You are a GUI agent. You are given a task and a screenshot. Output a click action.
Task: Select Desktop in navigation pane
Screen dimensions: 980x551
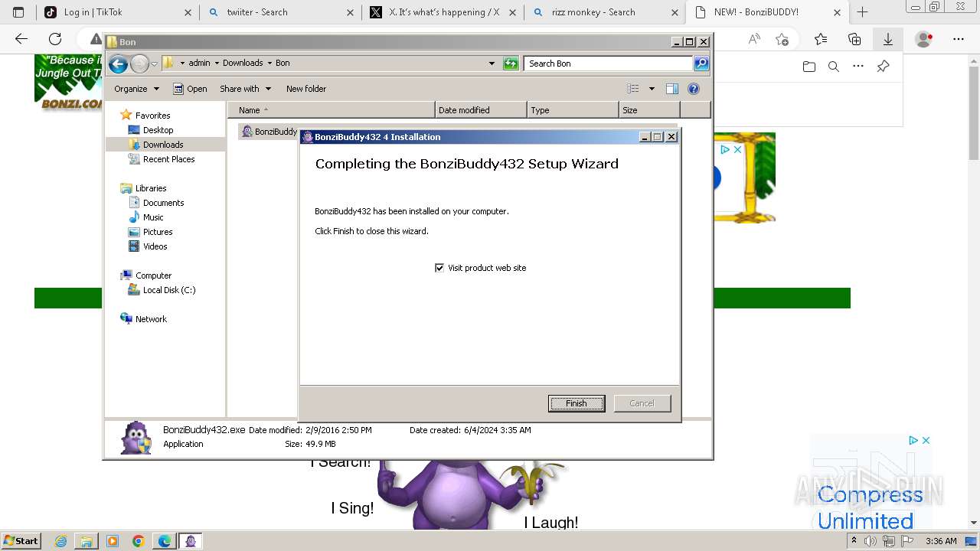tap(158, 130)
